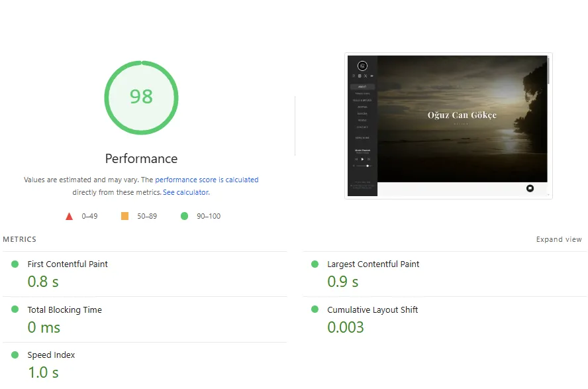This screenshot has height=389, width=588.
Task: Expand the Total Blocking Time metric row
Action: (x=64, y=309)
